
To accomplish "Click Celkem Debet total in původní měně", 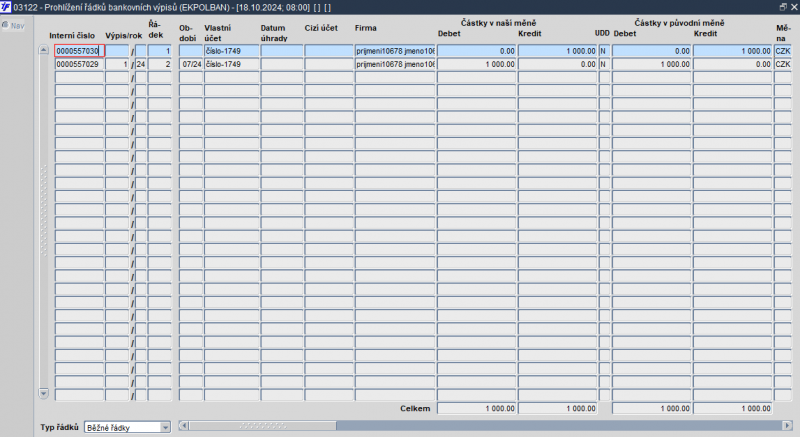I will (x=652, y=408).
